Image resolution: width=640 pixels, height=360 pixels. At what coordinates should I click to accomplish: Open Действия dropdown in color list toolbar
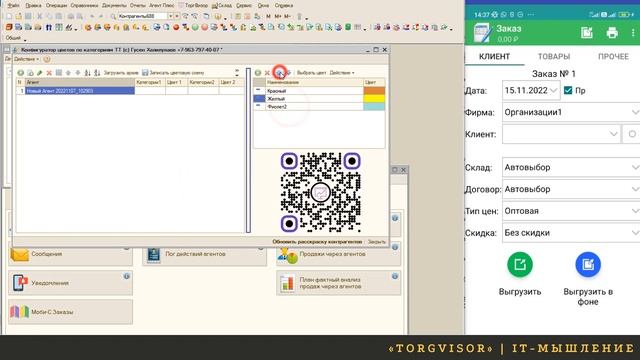(x=342, y=73)
